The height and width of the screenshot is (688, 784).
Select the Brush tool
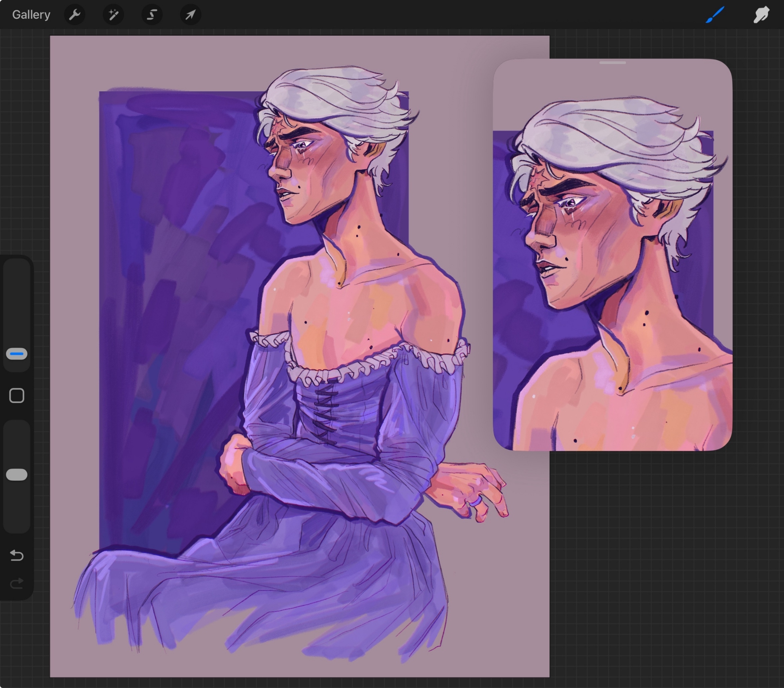point(715,15)
